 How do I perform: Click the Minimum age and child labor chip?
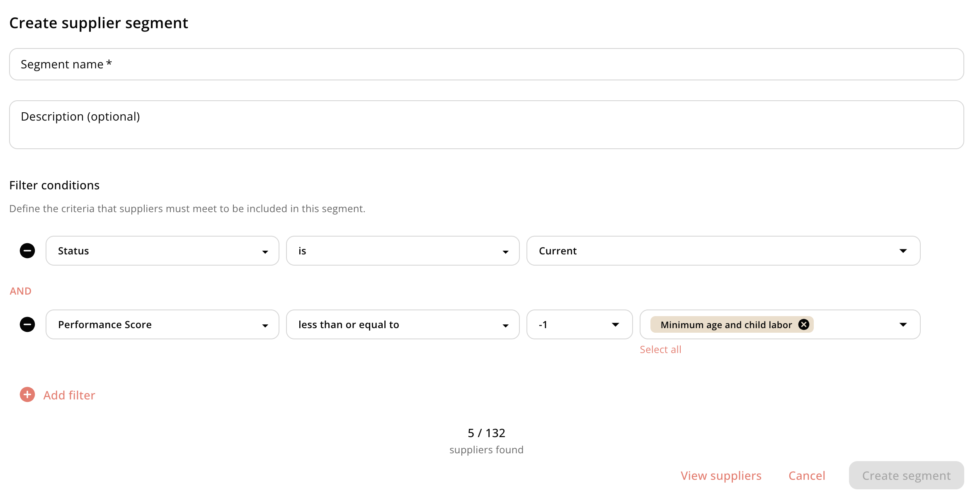[x=725, y=325]
